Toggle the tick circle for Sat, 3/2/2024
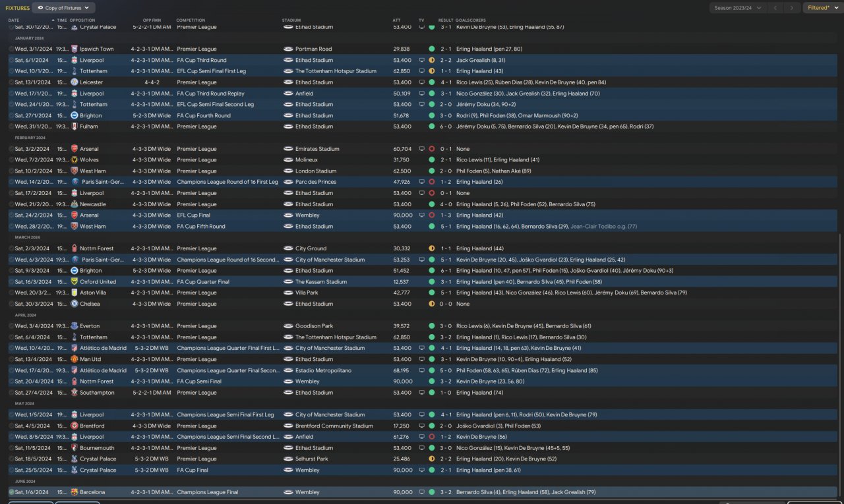Screen dimensions: 844x504 coord(11,149)
